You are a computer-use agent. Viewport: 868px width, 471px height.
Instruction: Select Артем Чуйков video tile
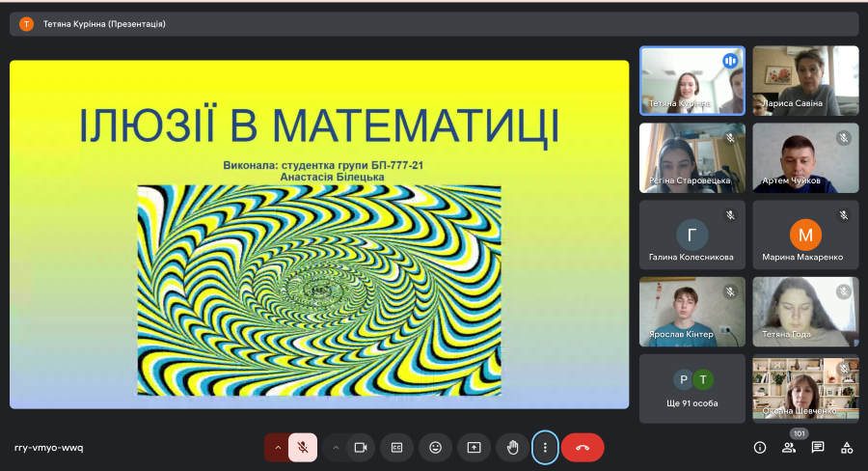(x=805, y=158)
